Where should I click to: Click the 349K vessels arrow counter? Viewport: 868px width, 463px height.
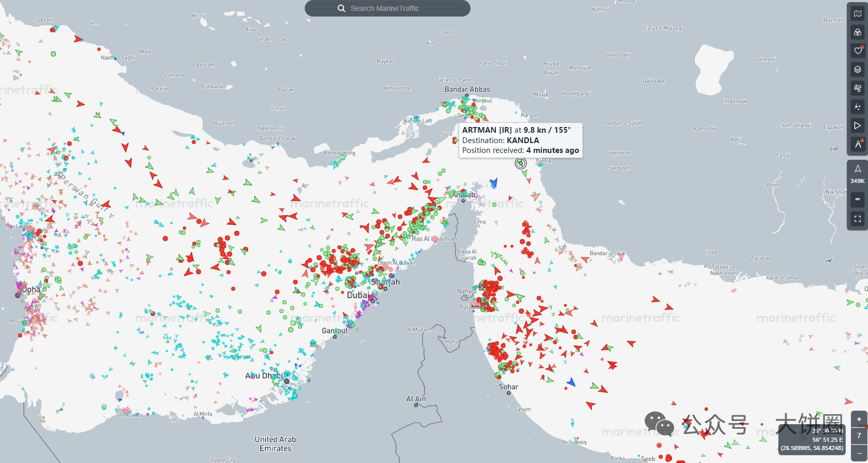pyautogui.click(x=858, y=174)
